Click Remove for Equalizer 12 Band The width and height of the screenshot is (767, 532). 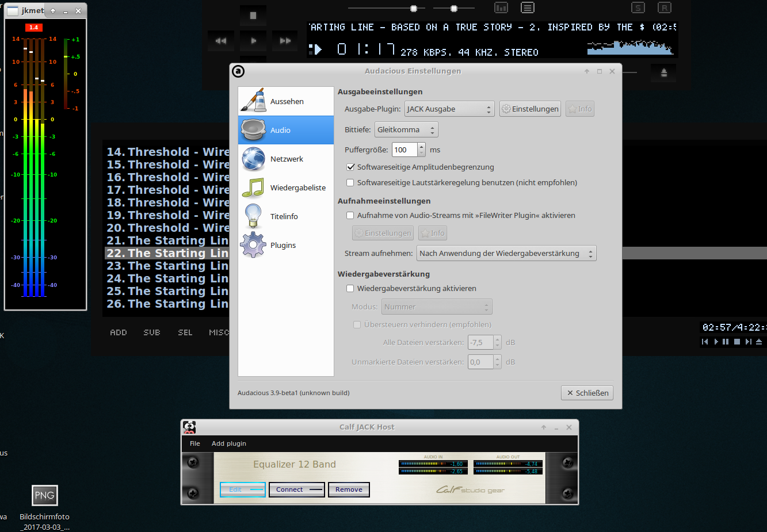[x=349, y=489]
